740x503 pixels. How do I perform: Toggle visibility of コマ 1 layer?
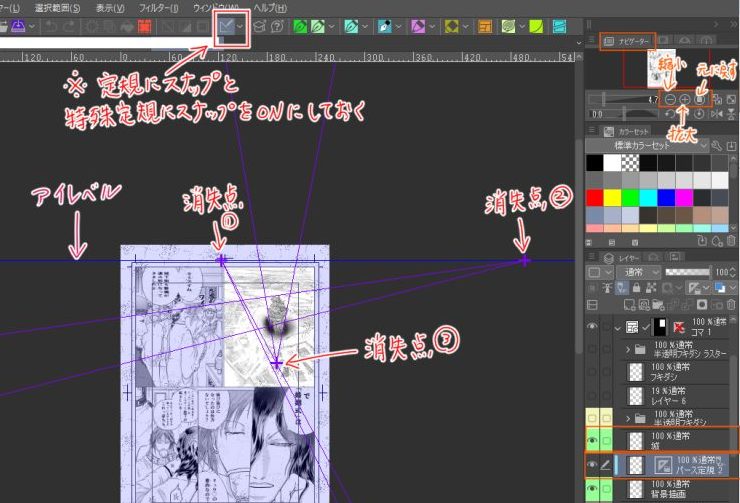[592, 327]
